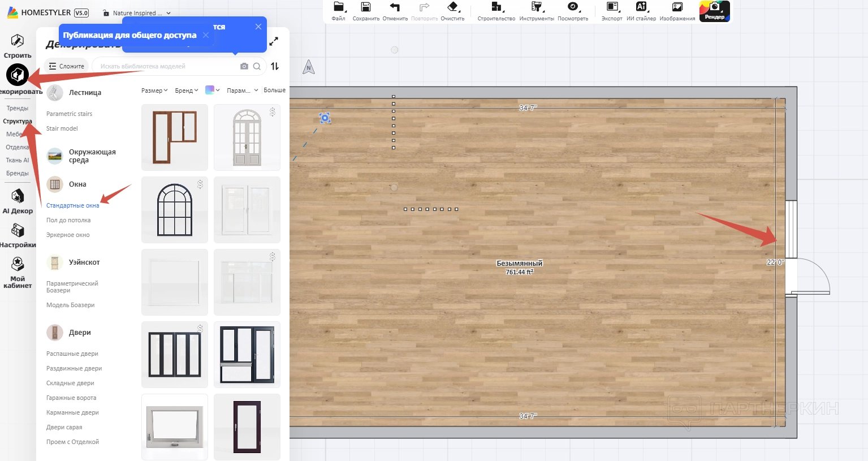Select the Очистить eraser tool
The height and width of the screenshot is (461, 868).
pyautogui.click(x=452, y=7)
